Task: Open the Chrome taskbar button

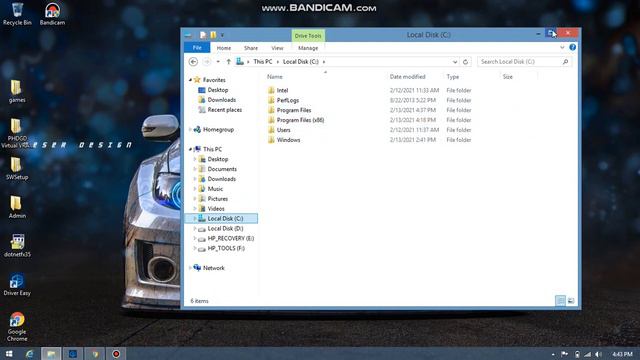Action: (x=95, y=354)
